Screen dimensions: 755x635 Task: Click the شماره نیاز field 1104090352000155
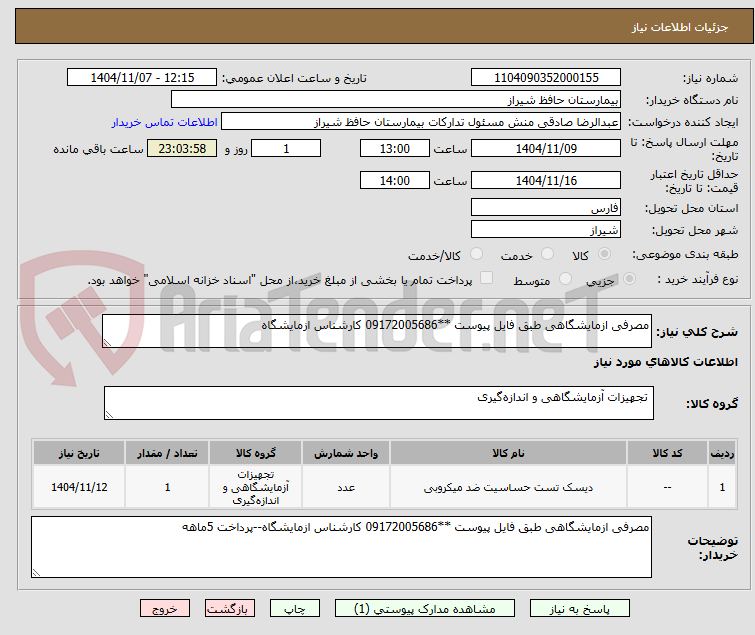pyautogui.click(x=546, y=78)
